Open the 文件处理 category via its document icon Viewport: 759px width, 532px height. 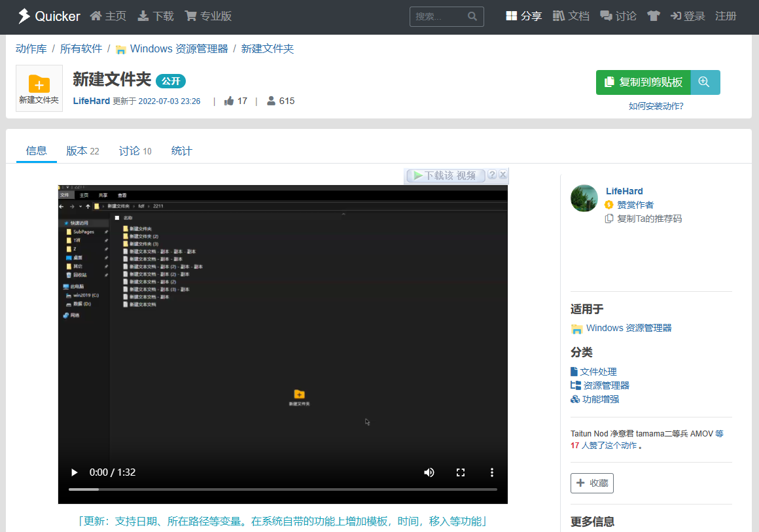574,371
